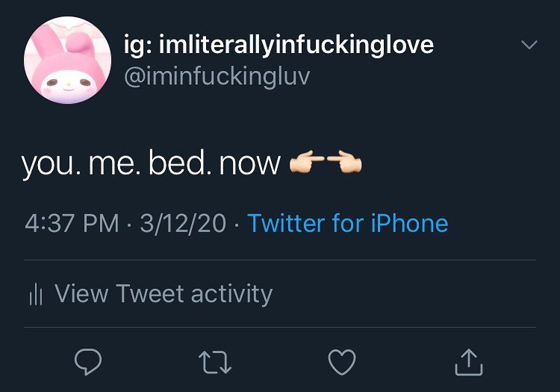
Task: Click the "Twitter for iPhone" source link
Action: coord(348,223)
